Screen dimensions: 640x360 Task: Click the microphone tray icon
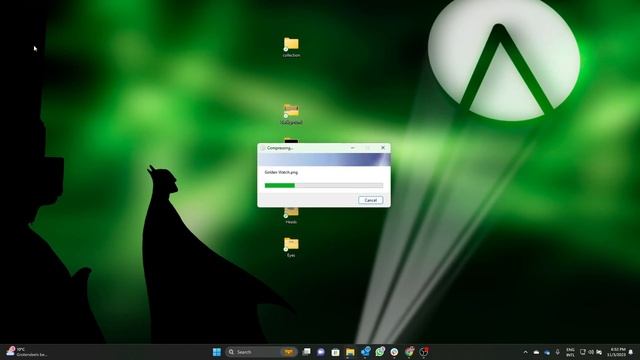point(558,352)
